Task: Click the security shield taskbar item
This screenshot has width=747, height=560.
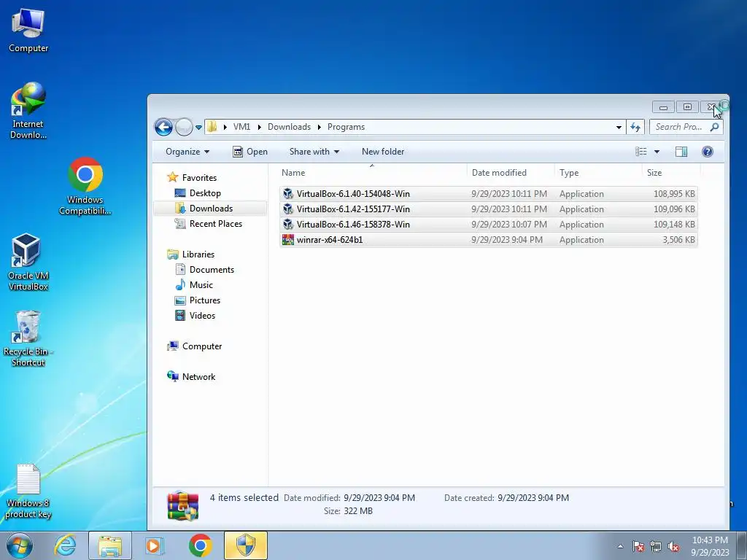Action: (246, 545)
